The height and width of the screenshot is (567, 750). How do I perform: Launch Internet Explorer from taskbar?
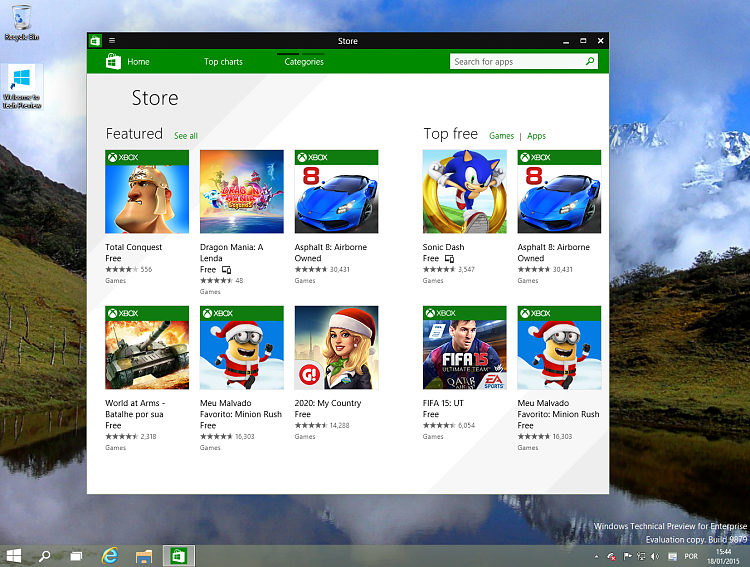tap(110, 556)
